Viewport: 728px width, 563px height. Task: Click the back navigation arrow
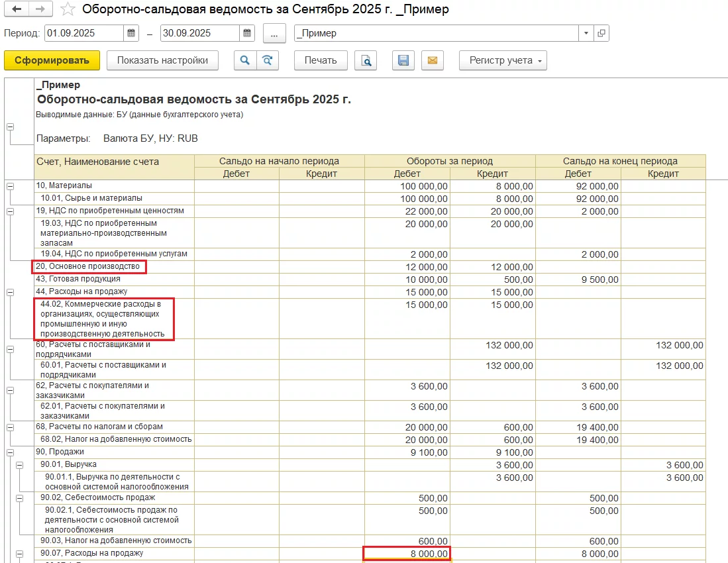(17, 9)
